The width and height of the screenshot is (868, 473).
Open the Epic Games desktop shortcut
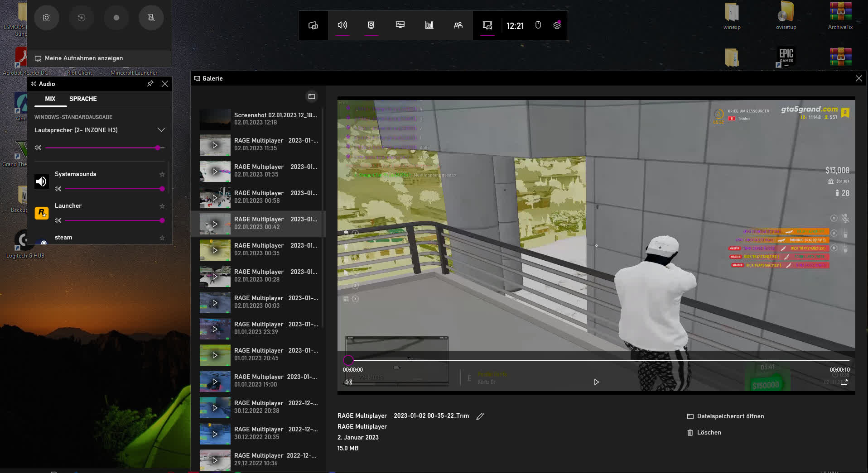coord(786,57)
